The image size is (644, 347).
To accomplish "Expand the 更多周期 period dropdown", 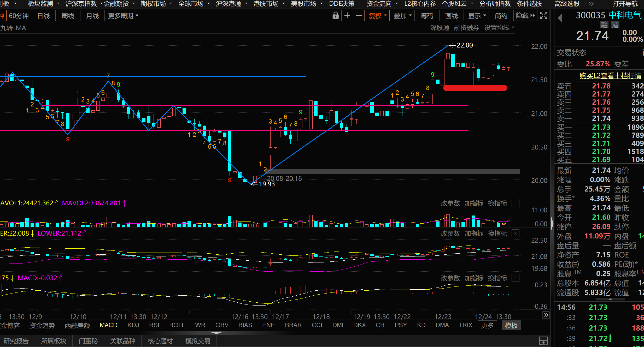I will coord(123,16).
